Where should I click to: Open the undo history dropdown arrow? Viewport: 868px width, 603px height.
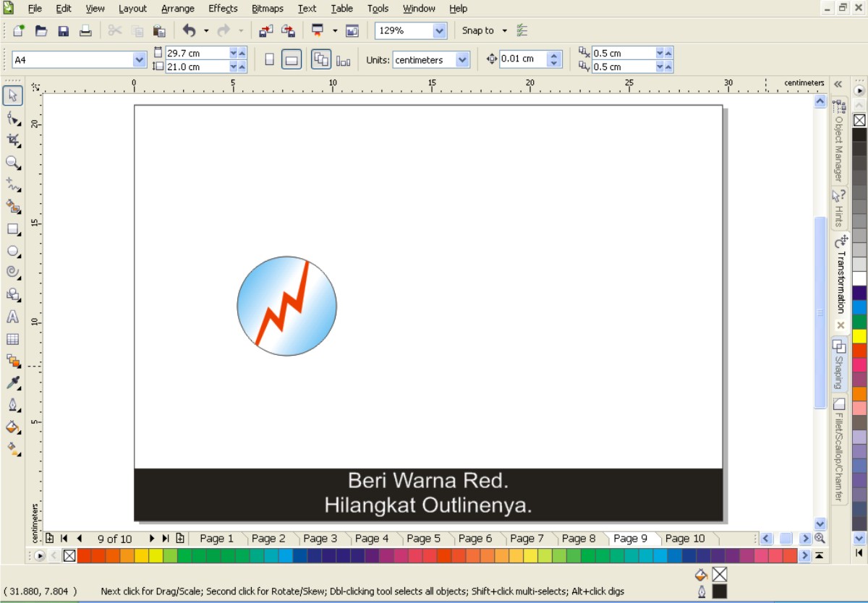coord(206,30)
